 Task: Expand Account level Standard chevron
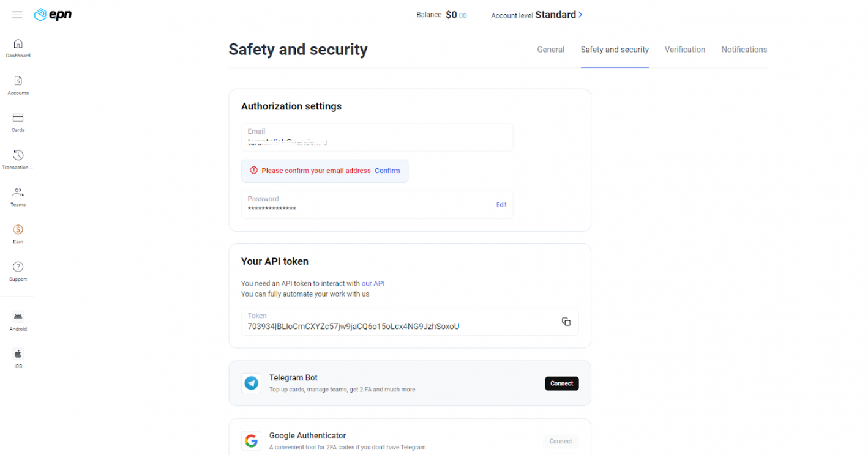580,15
